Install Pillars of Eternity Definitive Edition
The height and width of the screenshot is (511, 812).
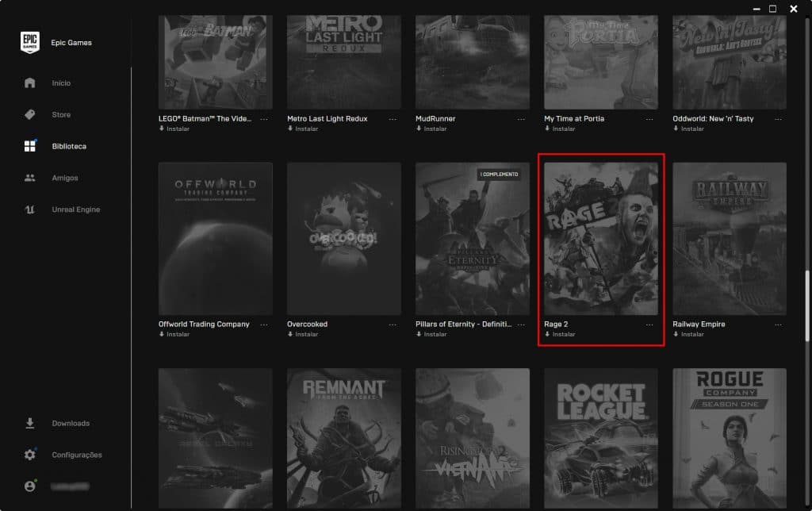coord(431,334)
